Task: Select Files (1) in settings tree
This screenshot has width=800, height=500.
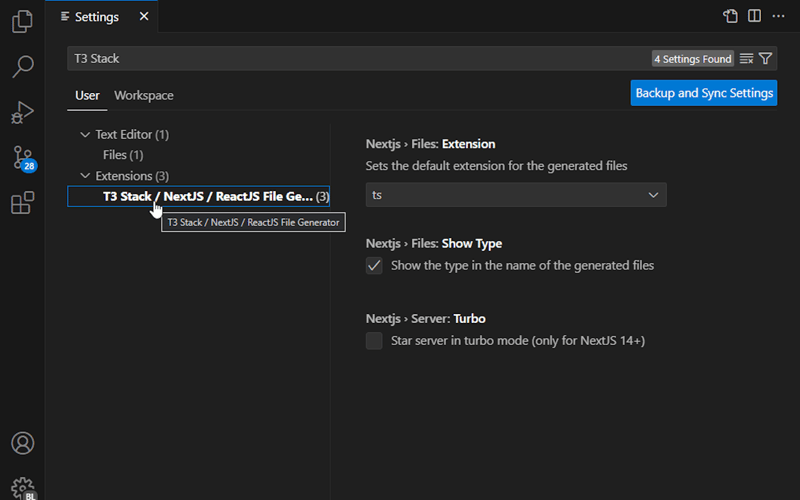Action: (123, 155)
